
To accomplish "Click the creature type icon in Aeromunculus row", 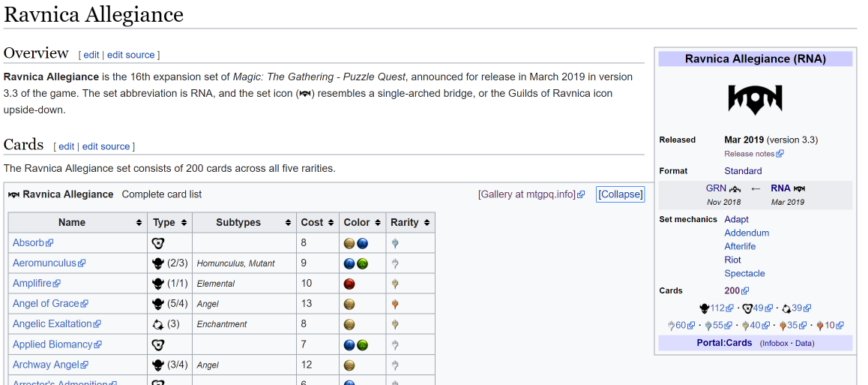I will click(157, 263).
